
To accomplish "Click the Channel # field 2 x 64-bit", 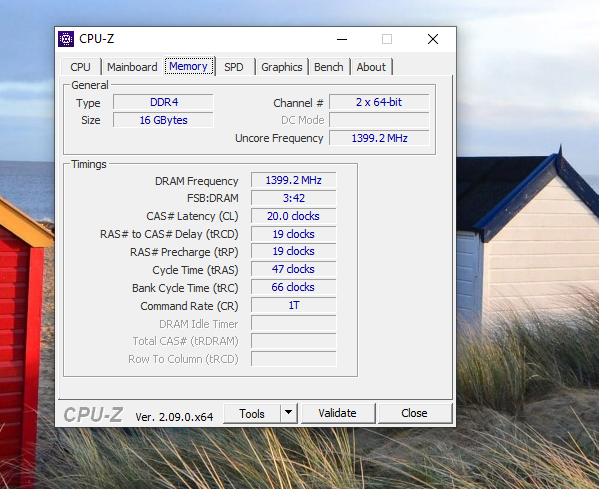I will pos(379,102).
